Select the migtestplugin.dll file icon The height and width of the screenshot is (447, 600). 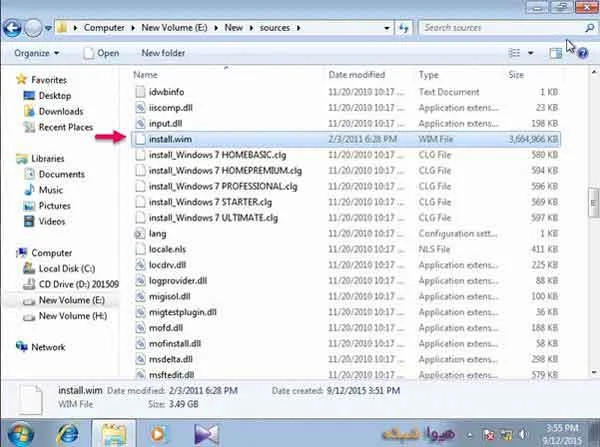tap(140, 312)
